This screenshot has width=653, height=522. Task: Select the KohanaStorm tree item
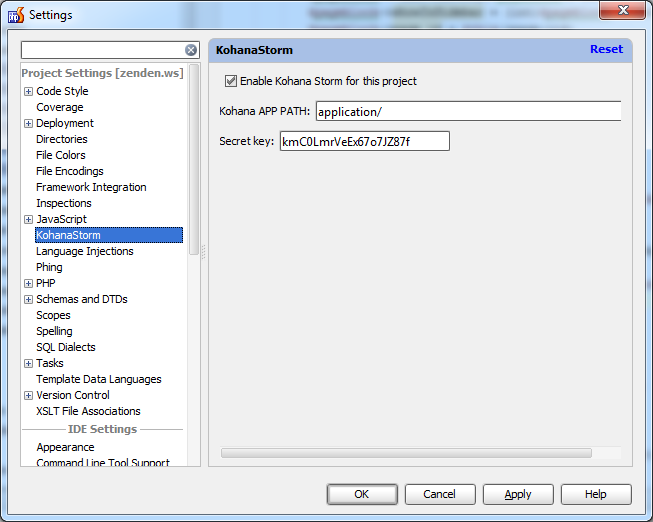tap(109, 235)
